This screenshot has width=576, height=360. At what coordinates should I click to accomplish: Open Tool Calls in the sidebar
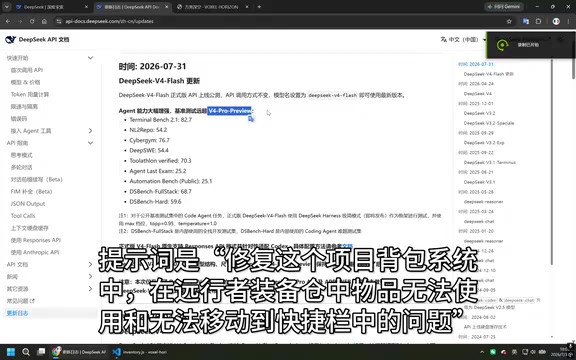[23, 216]
